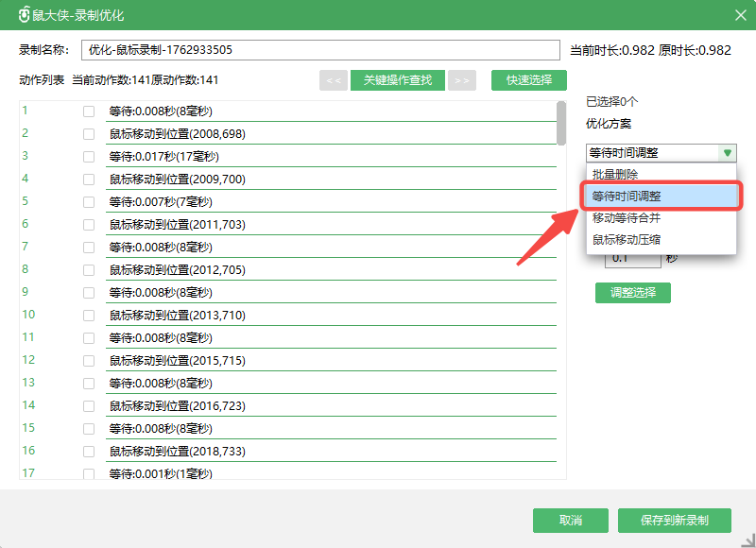Screen dimensions: 756x548
Task: Click the 快速选择 button
Action: click(528, 80)
